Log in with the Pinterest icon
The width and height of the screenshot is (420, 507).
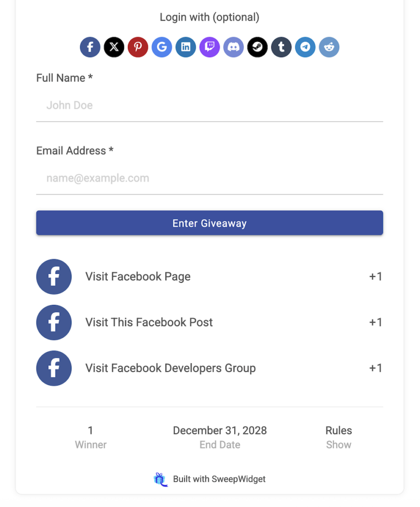point(138,48)
